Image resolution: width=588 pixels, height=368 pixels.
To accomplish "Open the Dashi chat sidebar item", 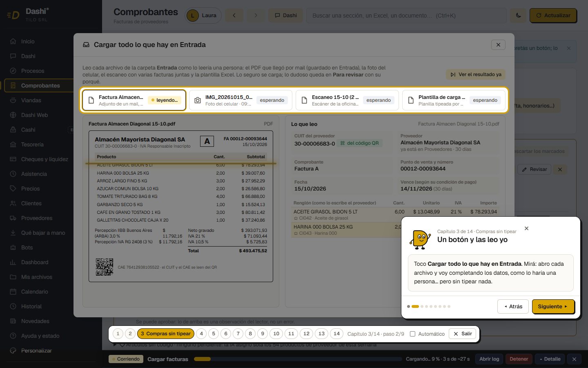I will [28, 56].
